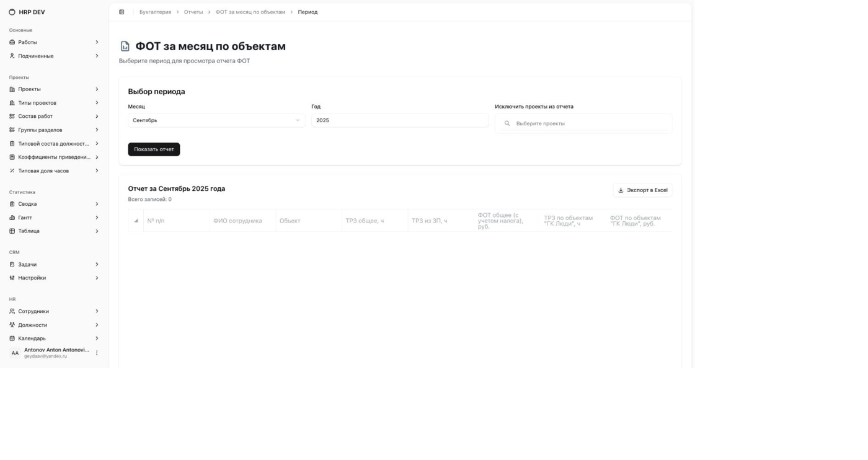Click the Должности icon
868x460 pixels.
pos(12,325)
